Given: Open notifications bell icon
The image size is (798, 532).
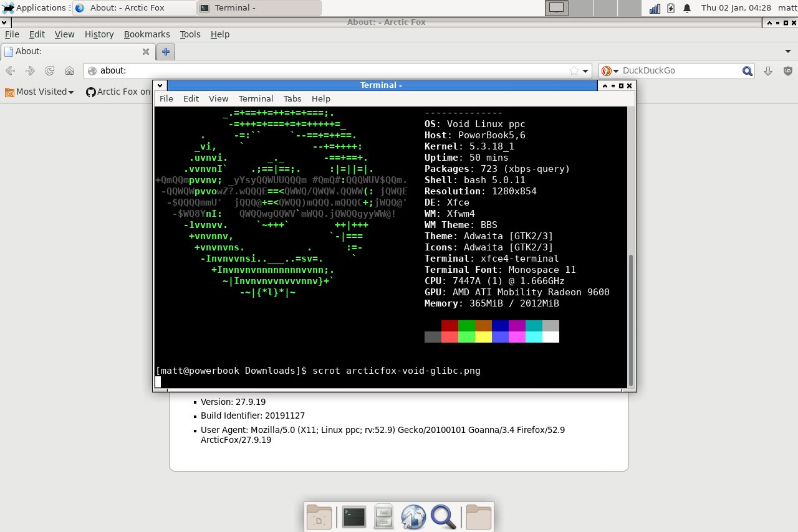Looking at the screenshot, I should (x=687, y=8).
